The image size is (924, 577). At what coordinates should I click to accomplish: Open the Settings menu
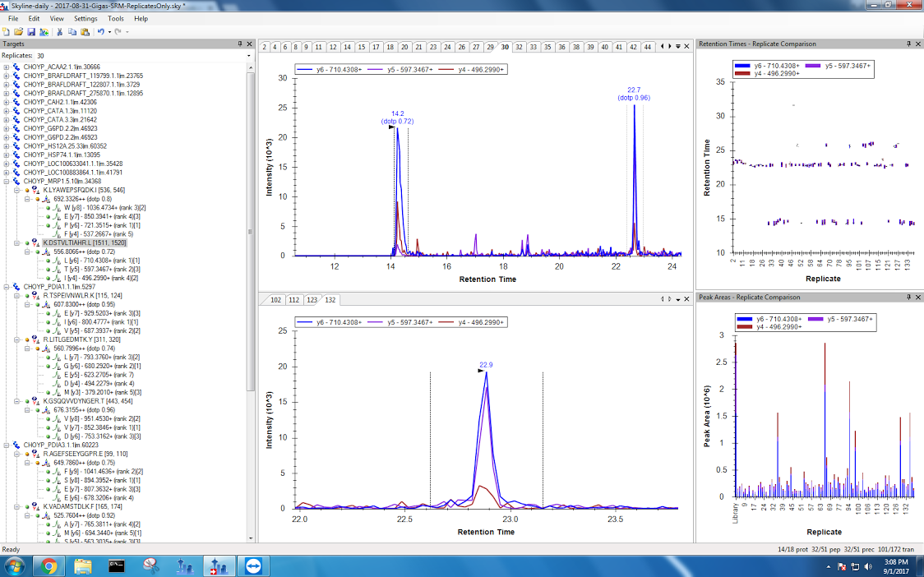pyautogui.click(x=85, y=18)
